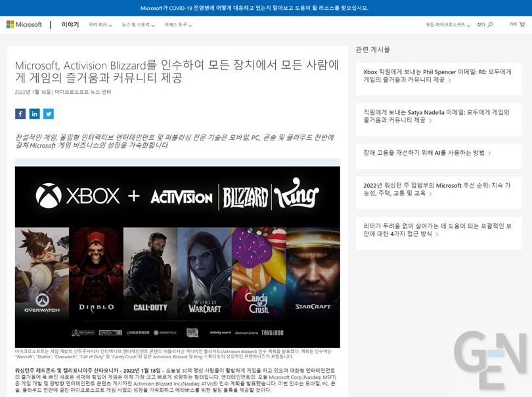Click the 관련 게시물 sidebar heading
532x397 pixels.
372,50
